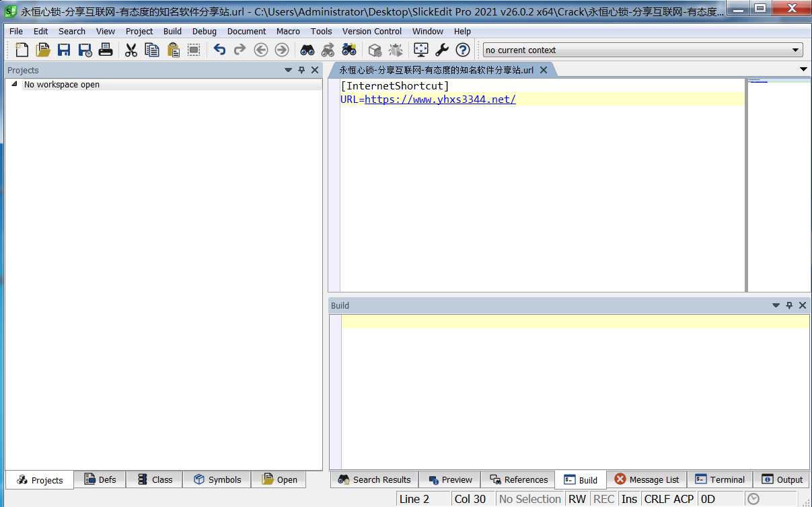Follow the https://www.yhxs3344.net/ link

(440, 100)
